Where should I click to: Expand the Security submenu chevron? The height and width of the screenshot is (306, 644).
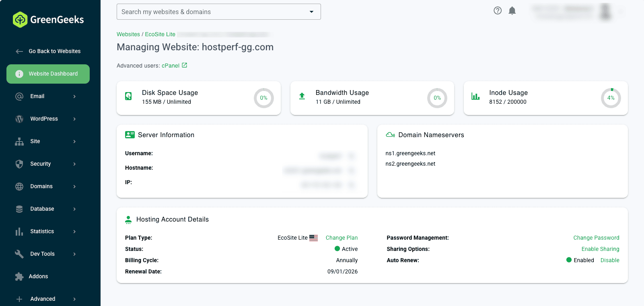[74, 164]
